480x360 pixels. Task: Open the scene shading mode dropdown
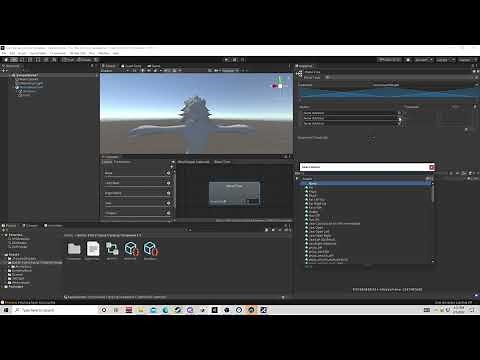coord(114,71)
